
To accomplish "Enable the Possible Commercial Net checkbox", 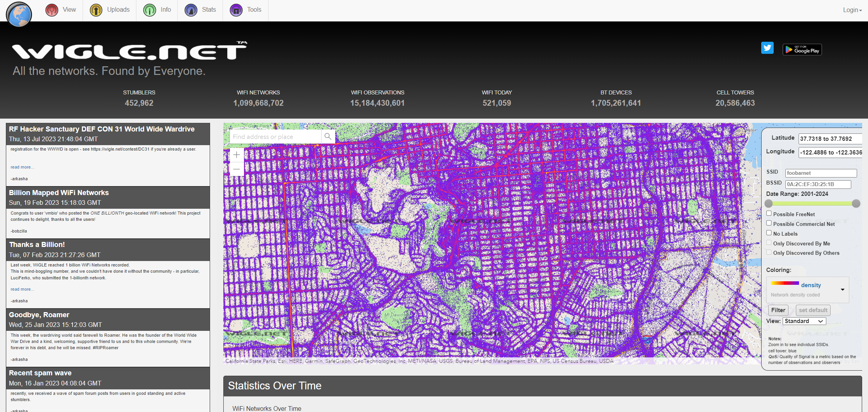I will coord(769,223).
